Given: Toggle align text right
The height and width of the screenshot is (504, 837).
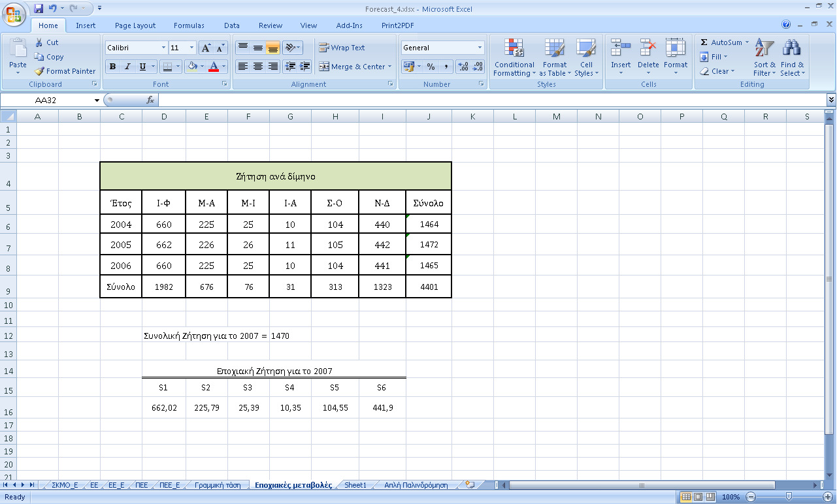Looking at the screenshot, I should 272,67.
